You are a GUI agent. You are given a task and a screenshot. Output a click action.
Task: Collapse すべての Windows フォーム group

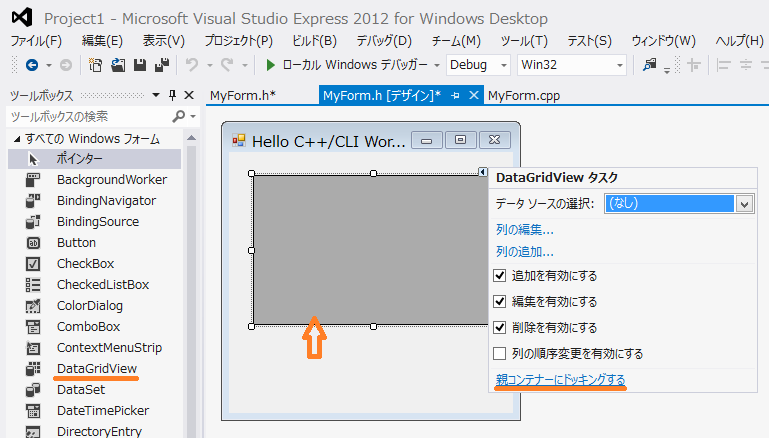pos(17,139)
